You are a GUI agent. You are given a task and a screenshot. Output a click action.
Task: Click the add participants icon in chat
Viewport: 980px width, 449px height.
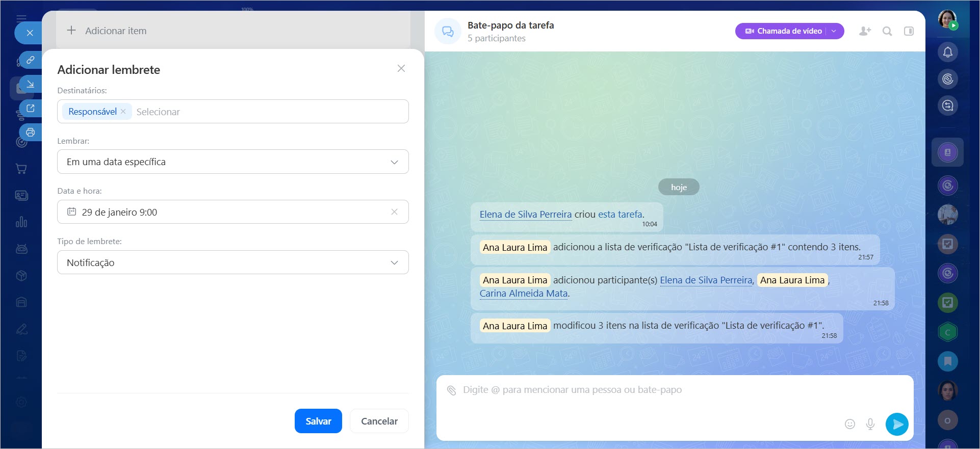coord(865,31)
